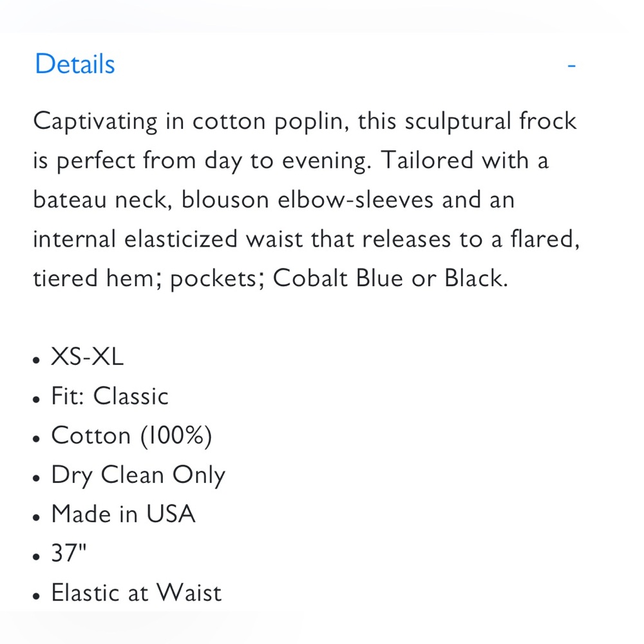Select the Elastic at Waist bullet item
Viewport: 644px width, 644px height.
coord(137,592)
